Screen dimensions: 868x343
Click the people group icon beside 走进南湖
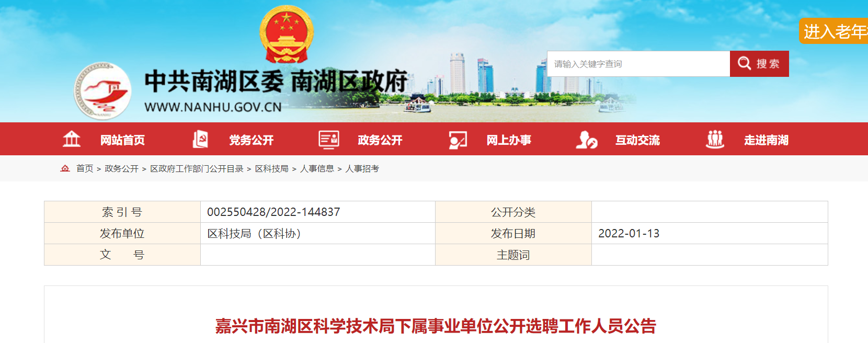coord(715,139)
